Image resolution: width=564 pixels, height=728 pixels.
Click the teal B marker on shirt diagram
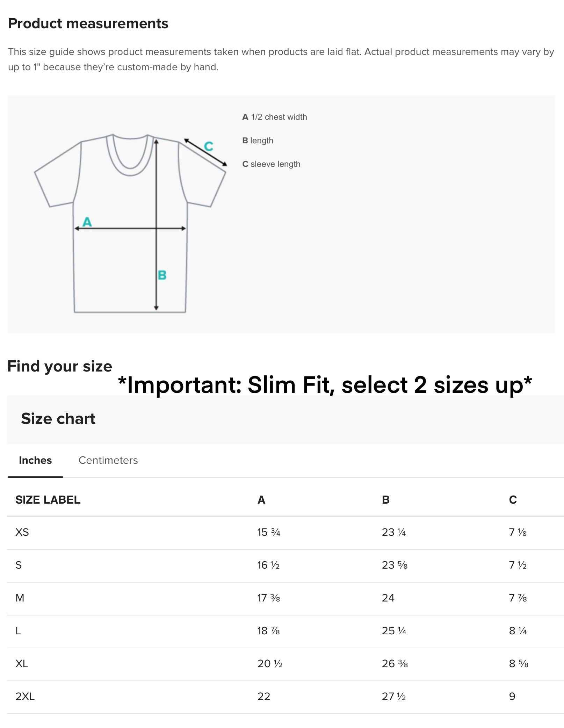pos(162,275)
